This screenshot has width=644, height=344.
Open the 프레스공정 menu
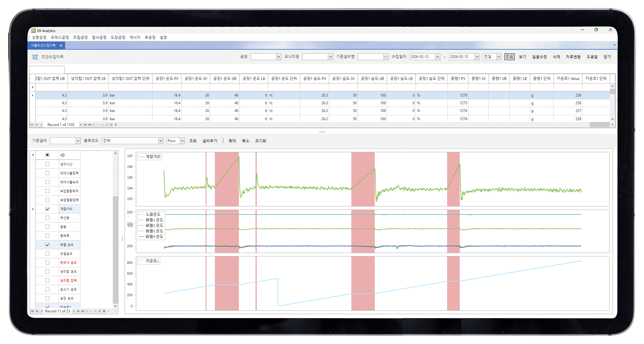pos(60,37)
